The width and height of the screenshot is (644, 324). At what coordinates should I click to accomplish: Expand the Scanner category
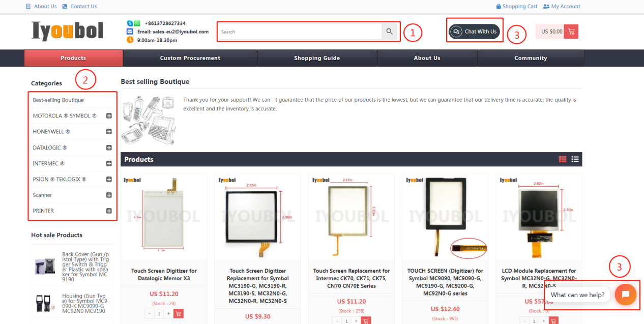pos(109,195)
